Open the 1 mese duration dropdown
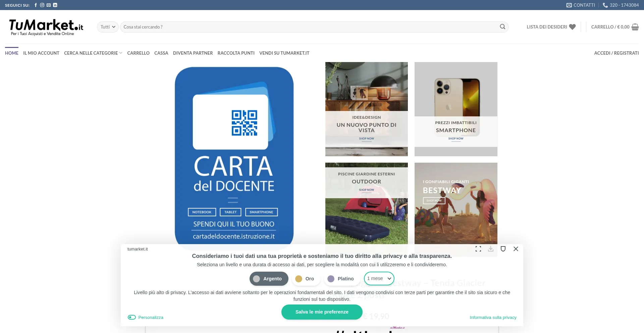644x333 pixels. coord(379,278)
